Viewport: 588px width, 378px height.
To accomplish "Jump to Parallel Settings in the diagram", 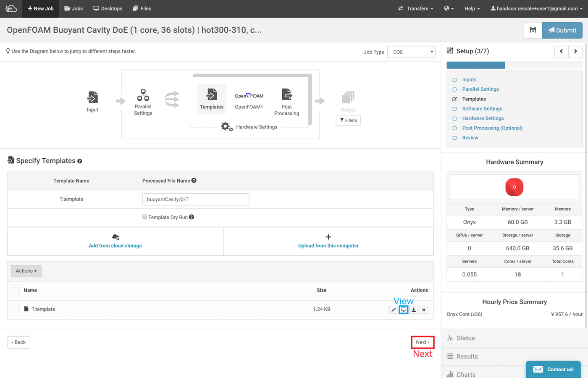I will (x=143, y=102).
